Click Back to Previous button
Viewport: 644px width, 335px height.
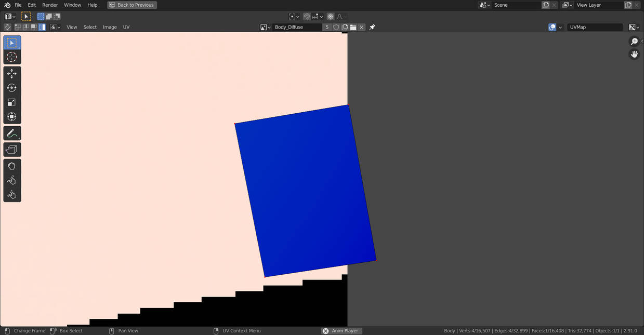tap(132, 5)
